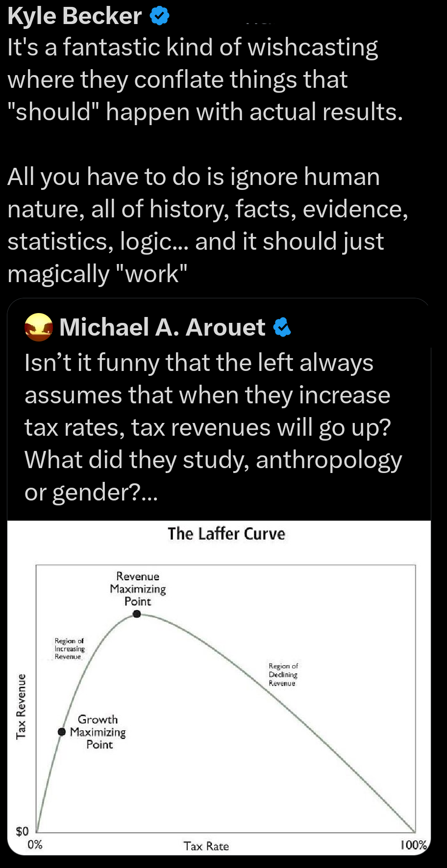This screenshot has width=447, height=868.
Task: Click the "Region of Increasing Revenue" label
Action: (70, 649)
